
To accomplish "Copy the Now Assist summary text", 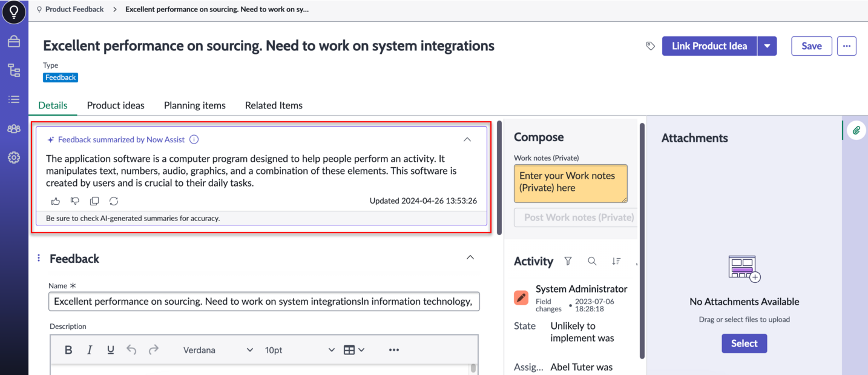I will coord(94,201).
